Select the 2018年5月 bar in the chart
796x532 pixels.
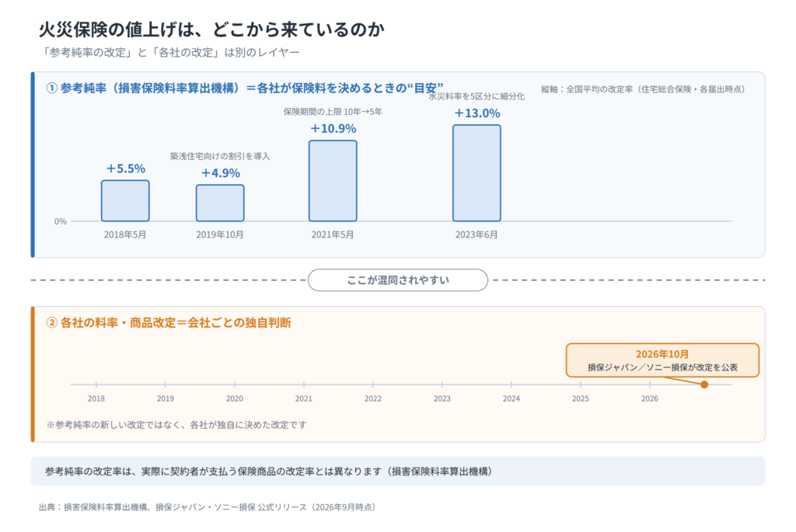[x=125, y=201]
